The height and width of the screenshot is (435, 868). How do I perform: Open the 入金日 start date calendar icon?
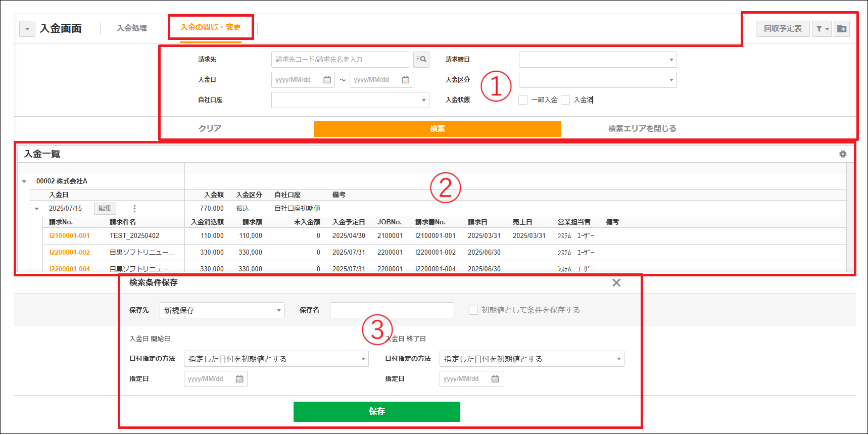(x=327, y=80)
